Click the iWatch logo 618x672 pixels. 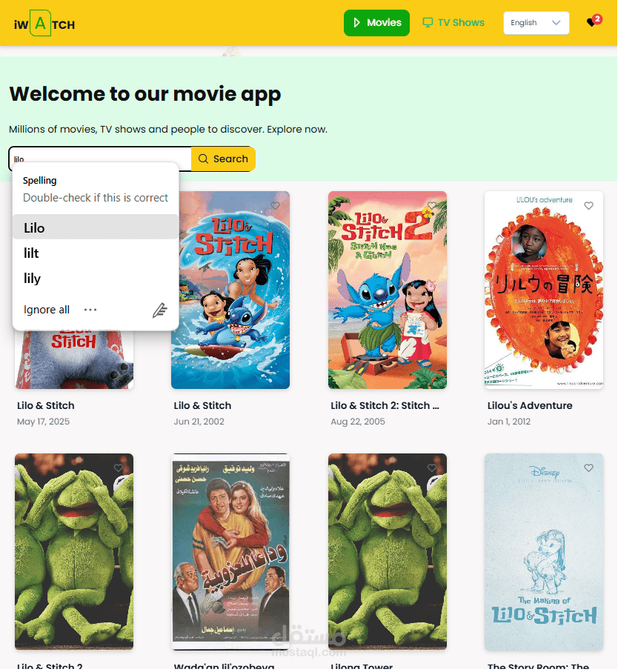click(x=44, y=23)
